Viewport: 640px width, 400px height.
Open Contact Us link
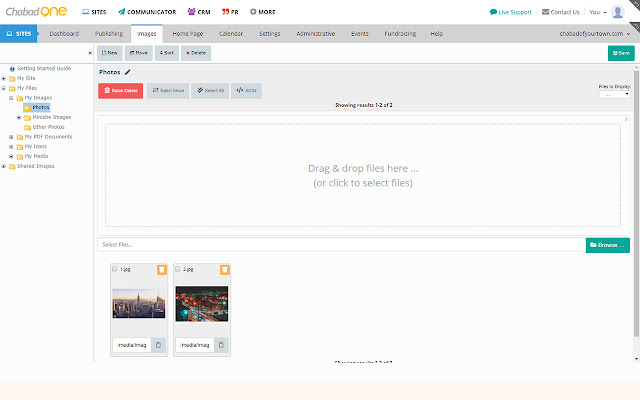tap(560, 12)
